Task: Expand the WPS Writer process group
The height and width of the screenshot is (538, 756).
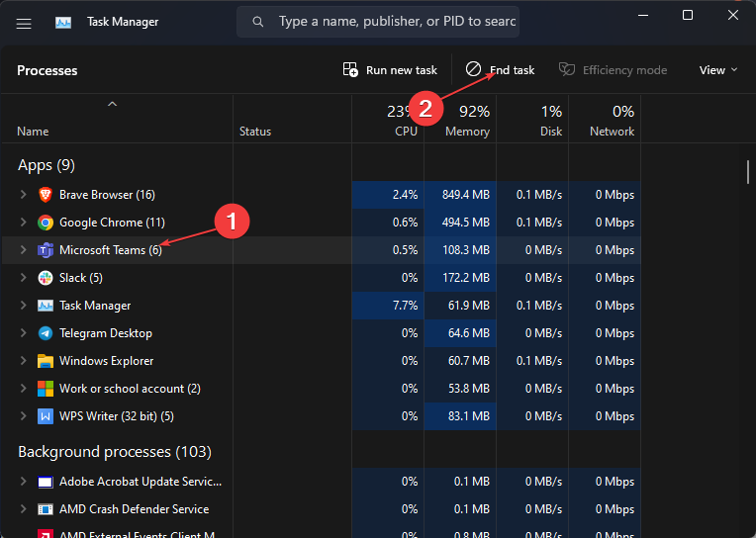Action: tap(23, 416)
